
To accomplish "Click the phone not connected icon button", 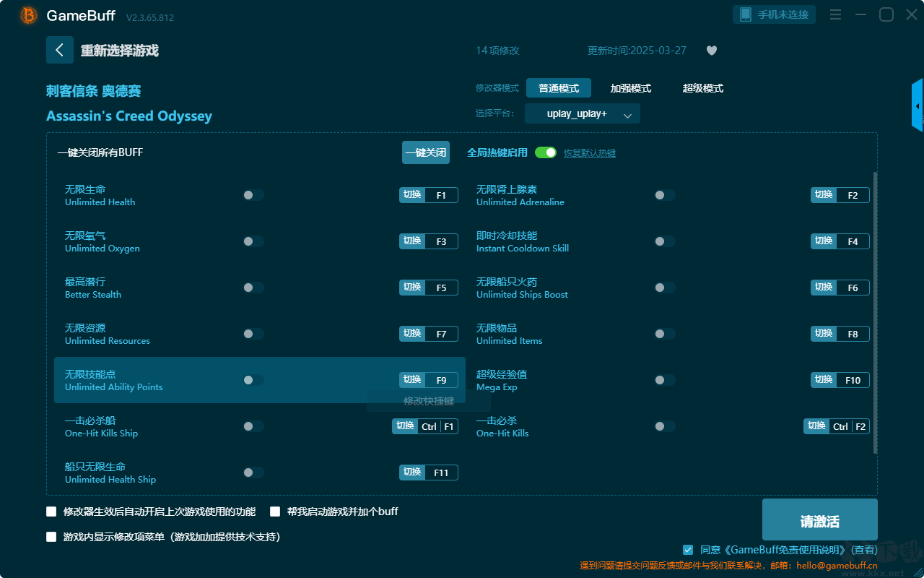I will click(775, 14).
